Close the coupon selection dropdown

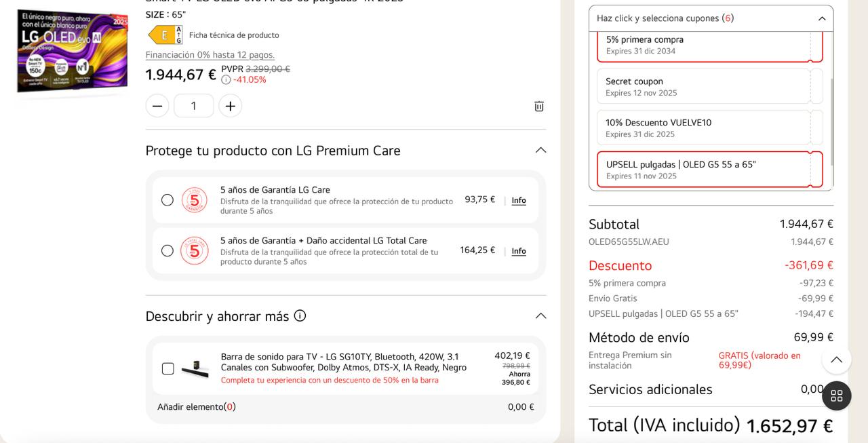click(x=822, y=18)
